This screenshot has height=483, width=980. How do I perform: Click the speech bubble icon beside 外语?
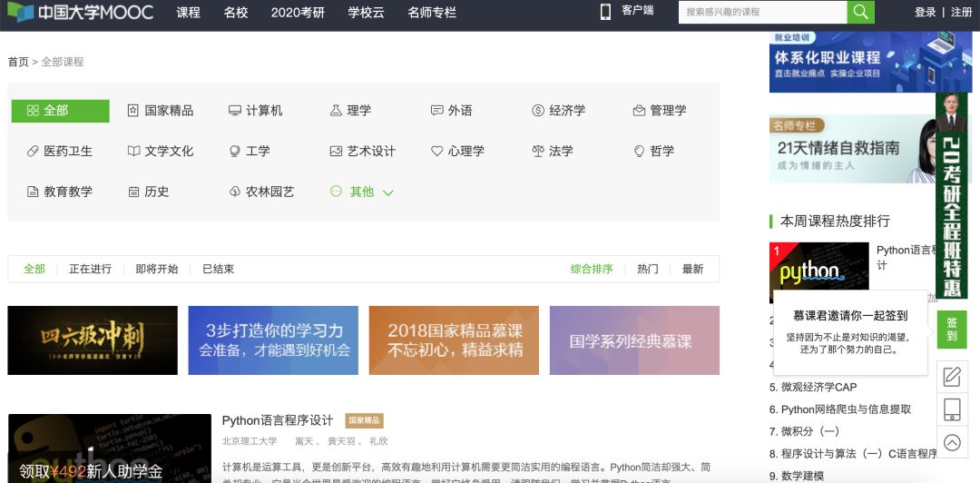tap(436, 111)
